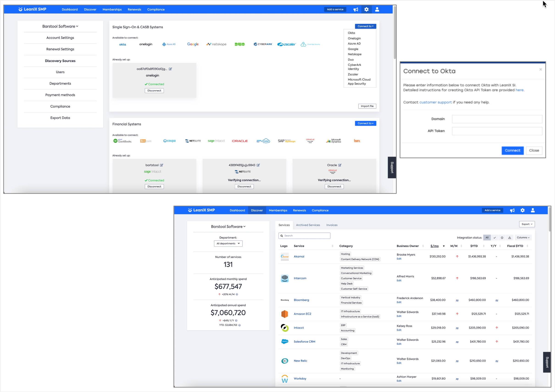This screenshot has width=555, height=392.
Task: Select the All integration status filter
Action: pos(487,237)
